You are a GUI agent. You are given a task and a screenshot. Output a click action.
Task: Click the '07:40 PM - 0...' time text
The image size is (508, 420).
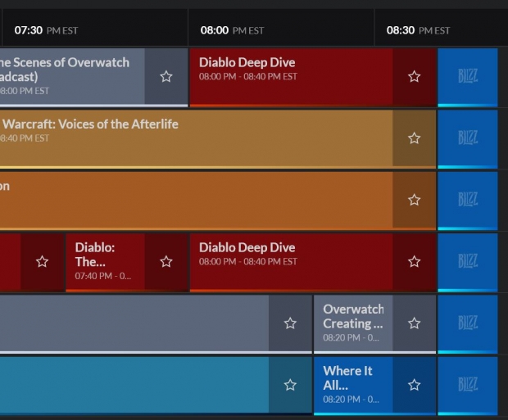point(103,276)
